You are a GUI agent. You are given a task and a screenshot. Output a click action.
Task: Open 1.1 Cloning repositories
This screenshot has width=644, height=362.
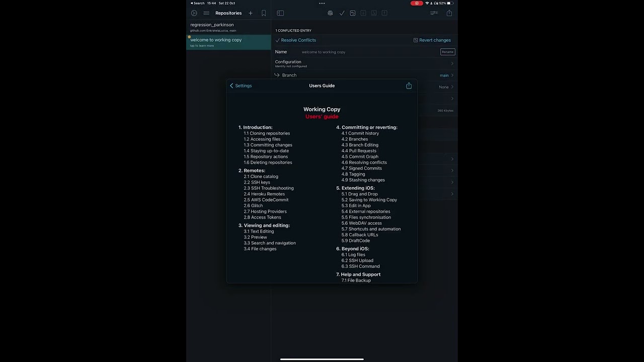pyautogui.click(x=267, y=133)
